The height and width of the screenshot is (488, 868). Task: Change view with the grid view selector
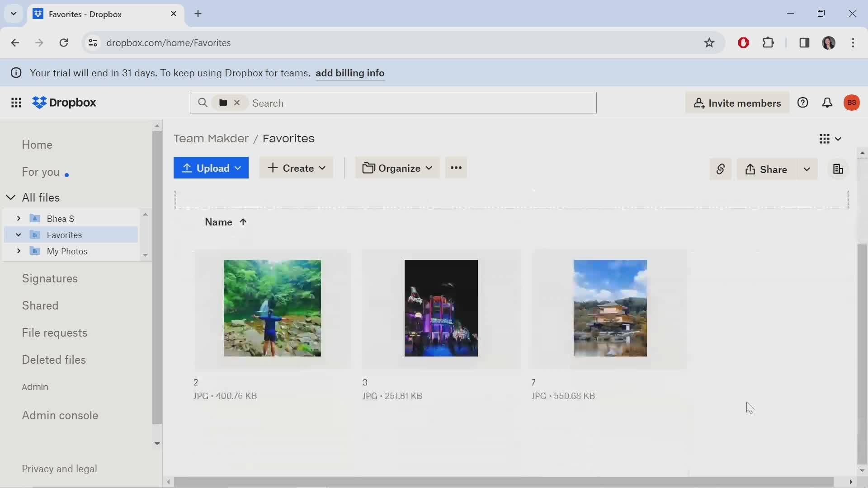point(830,139)
